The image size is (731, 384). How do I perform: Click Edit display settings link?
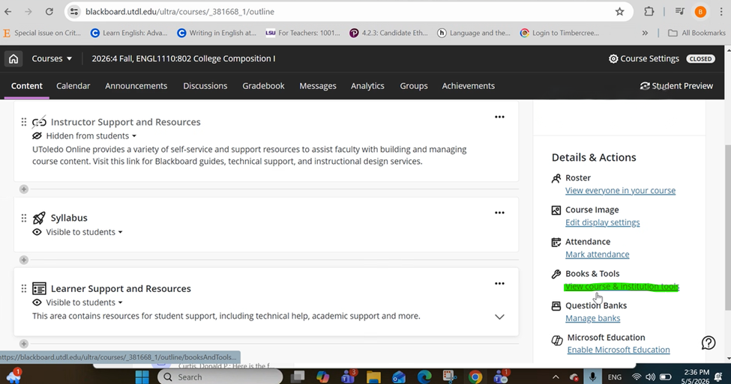pos(603,222)
